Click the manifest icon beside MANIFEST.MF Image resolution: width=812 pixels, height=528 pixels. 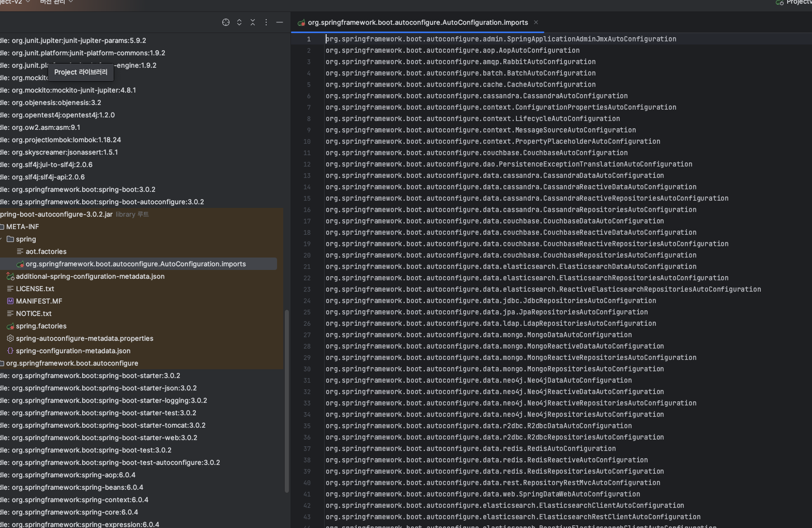point(10,301)
